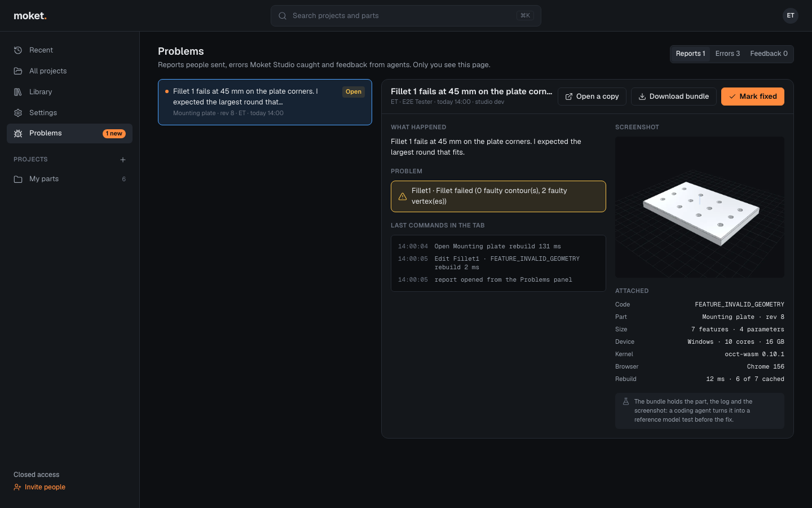Image resolution: width=812 pixels, height=508 pixels.
Task: Click the Library books icon
Action: (x=18, y=92)
